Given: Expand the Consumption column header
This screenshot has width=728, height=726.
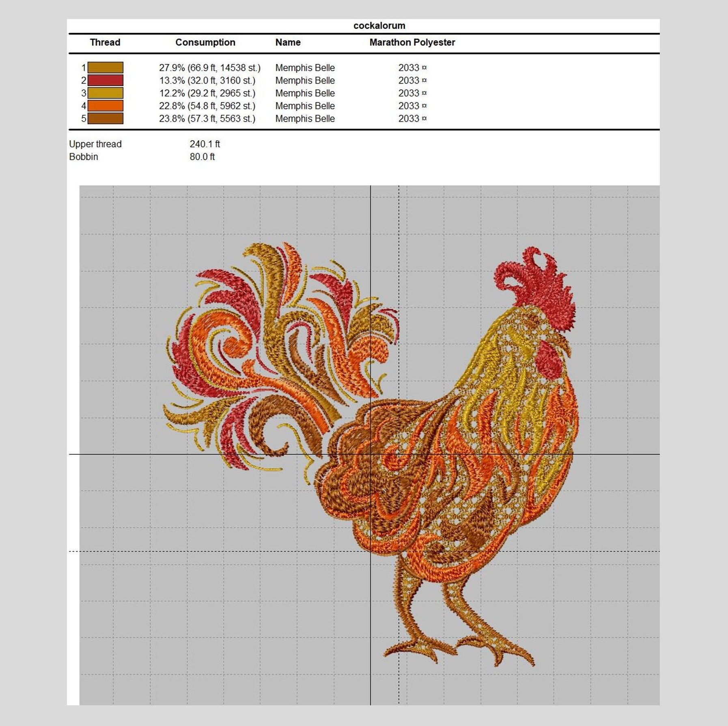Looking at the screenshot, I should tap(205, 42).
